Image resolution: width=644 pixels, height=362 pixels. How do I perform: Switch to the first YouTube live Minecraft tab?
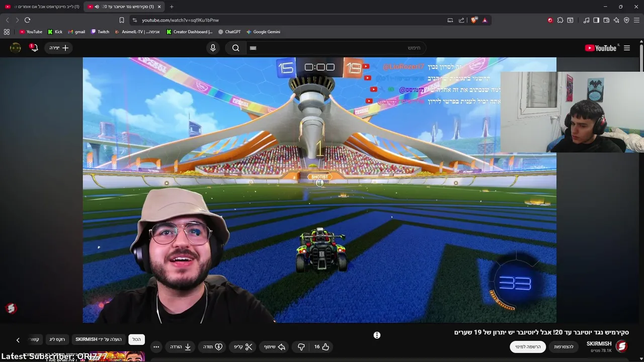pyautogui.click(x=42, y=7)
